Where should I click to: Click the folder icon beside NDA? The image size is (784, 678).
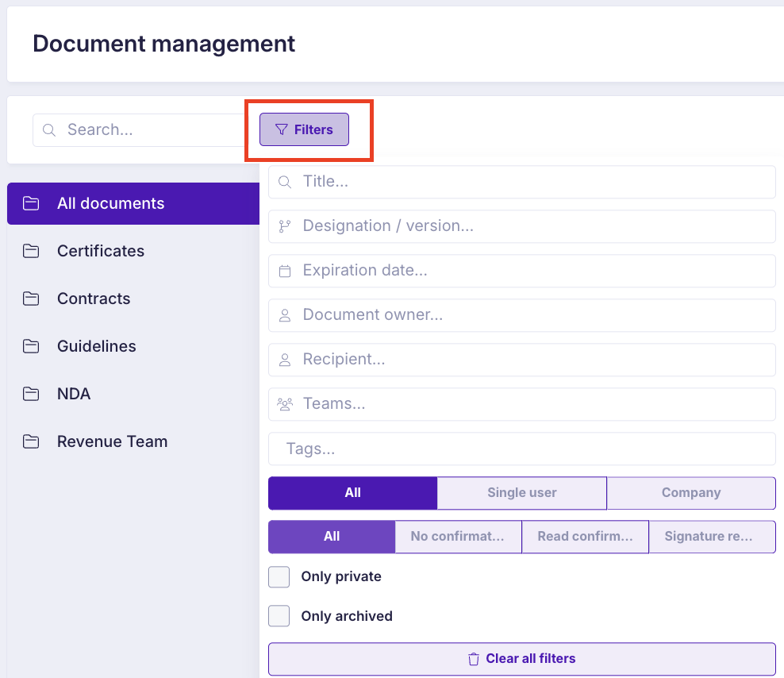[31, 394]
